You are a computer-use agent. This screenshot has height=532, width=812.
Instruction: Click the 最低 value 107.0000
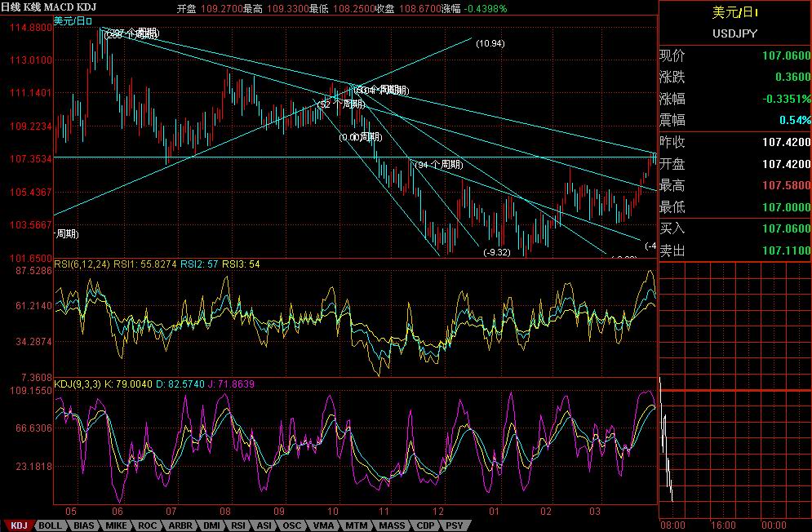786,207
